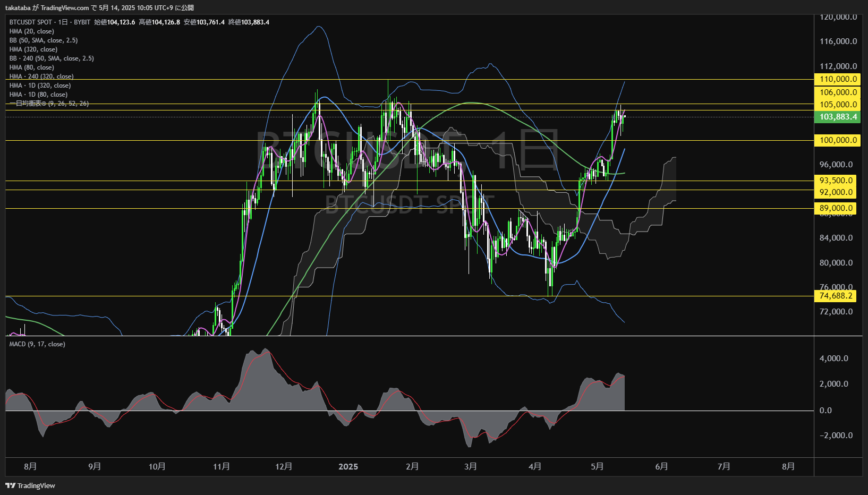Screen dimensions: 868x495
Task: Click the yellow 105,000.0 price label
Action: tap(837, 105)
